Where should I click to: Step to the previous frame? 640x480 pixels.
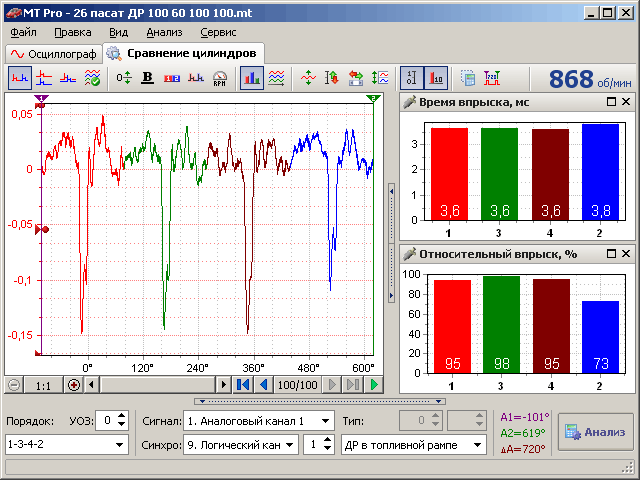point(264,385)
